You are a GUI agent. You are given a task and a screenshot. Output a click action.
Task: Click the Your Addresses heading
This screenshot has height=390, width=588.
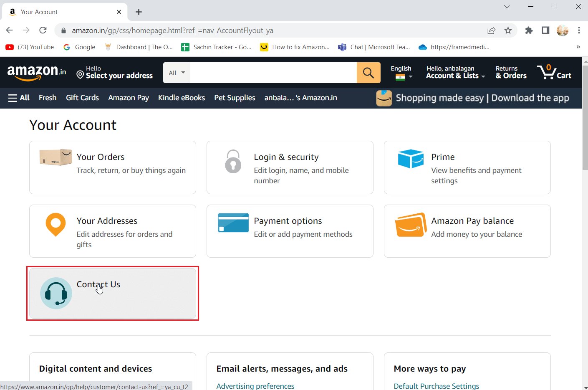(107, 221)
